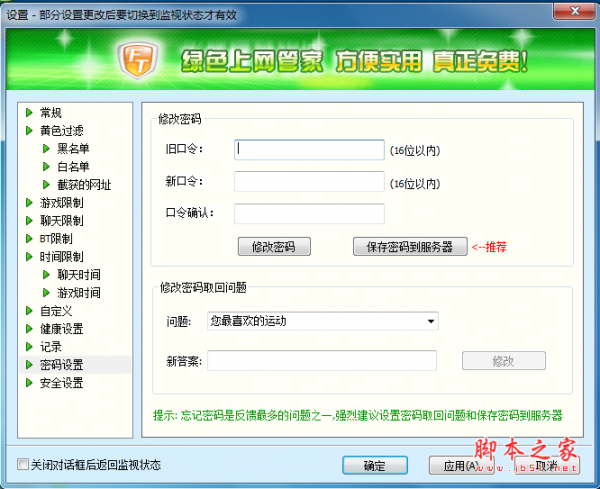Click green arrow beside 密码设置
Image resolution: width=600 pixels, height=489 pixels.
(x=29, y=365)
